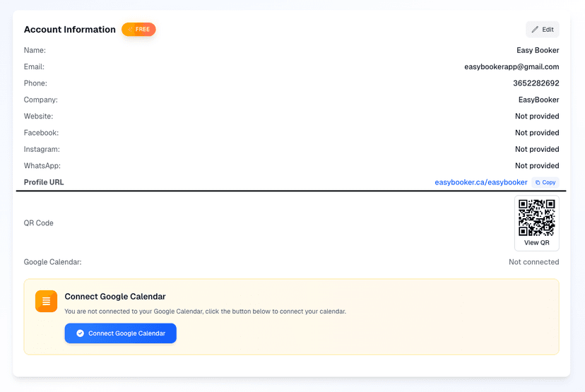Click the phone number 3652282692
This screenshot has width=585, height=392.
[x=536, y=83]
